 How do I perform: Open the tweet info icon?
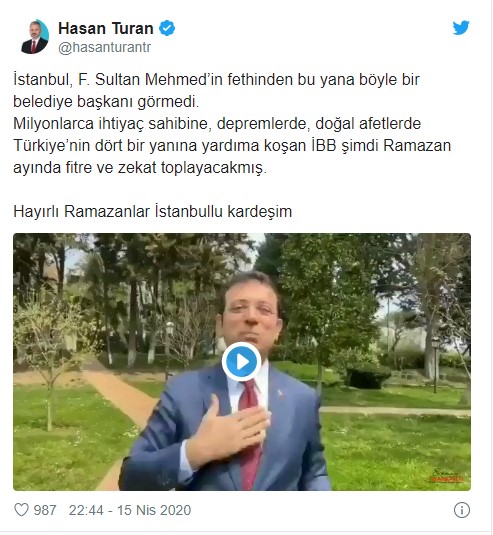(462, 510)
